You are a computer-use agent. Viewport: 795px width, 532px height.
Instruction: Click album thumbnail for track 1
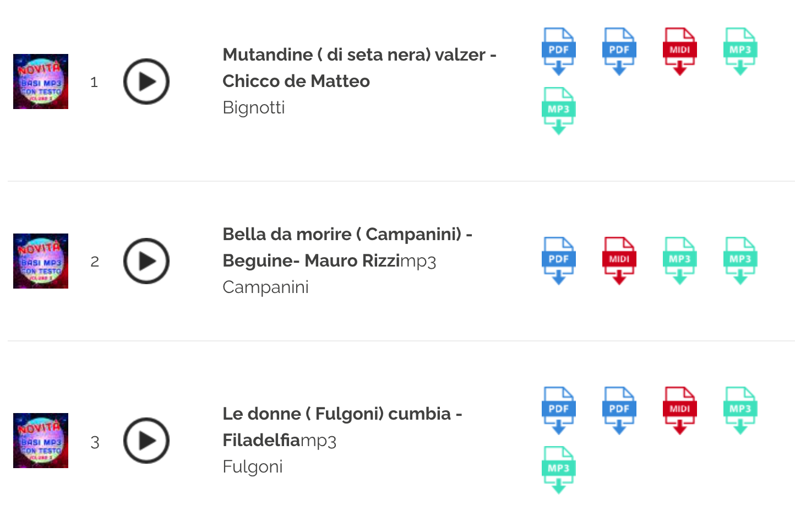pos(41,82)
